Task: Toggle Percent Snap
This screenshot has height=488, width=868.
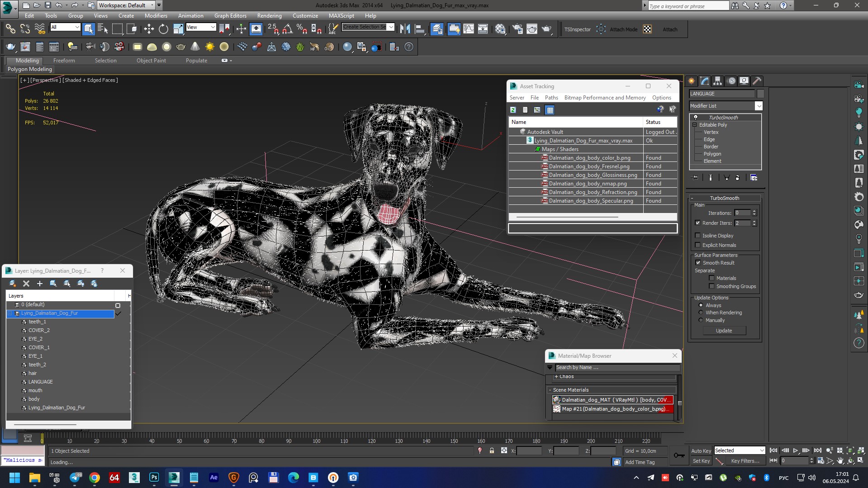Action: pyautogui.click(x=302, y=29)
